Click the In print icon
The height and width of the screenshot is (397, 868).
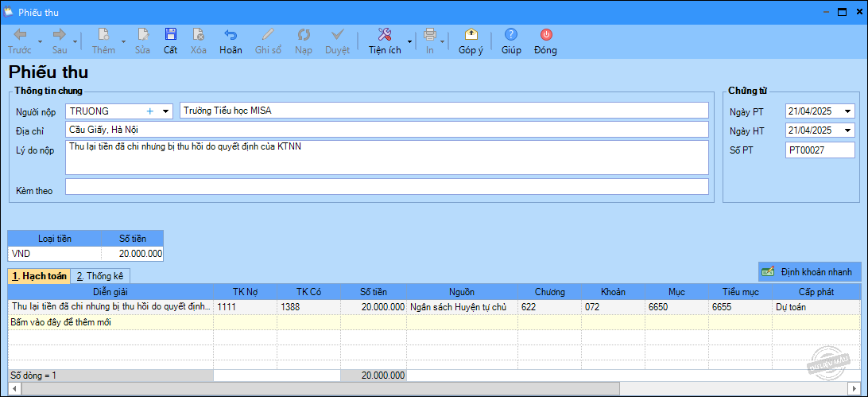click(x=429, y=41)
